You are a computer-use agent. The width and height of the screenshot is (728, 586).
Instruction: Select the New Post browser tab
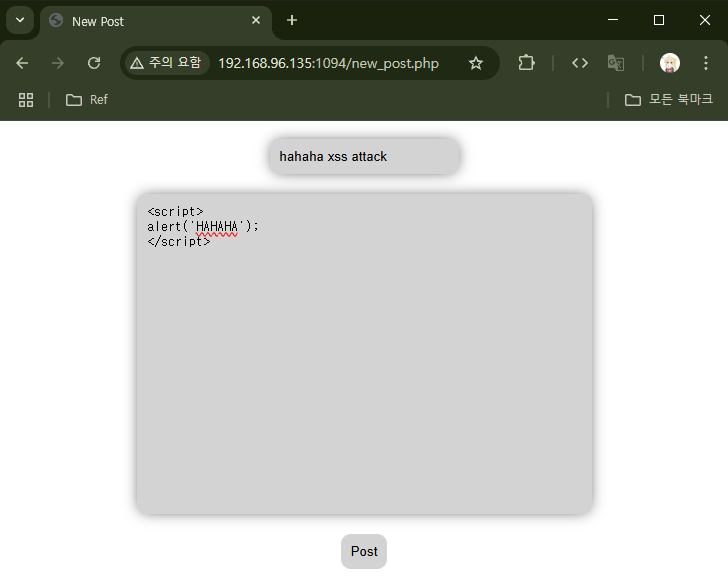156,21
